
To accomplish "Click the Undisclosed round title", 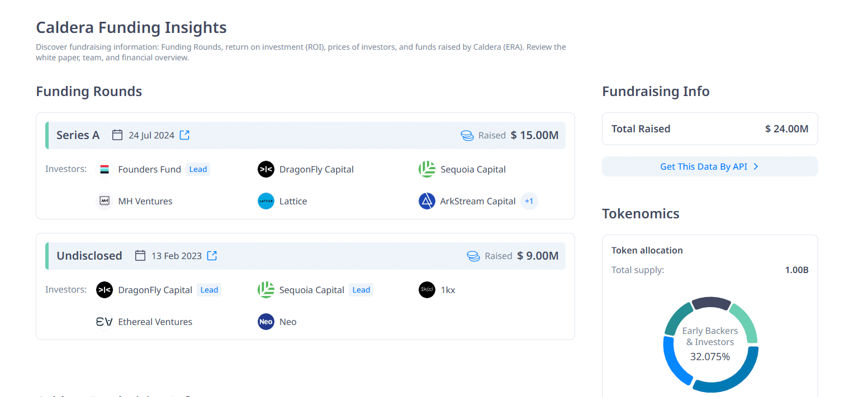I will (89, 256).
